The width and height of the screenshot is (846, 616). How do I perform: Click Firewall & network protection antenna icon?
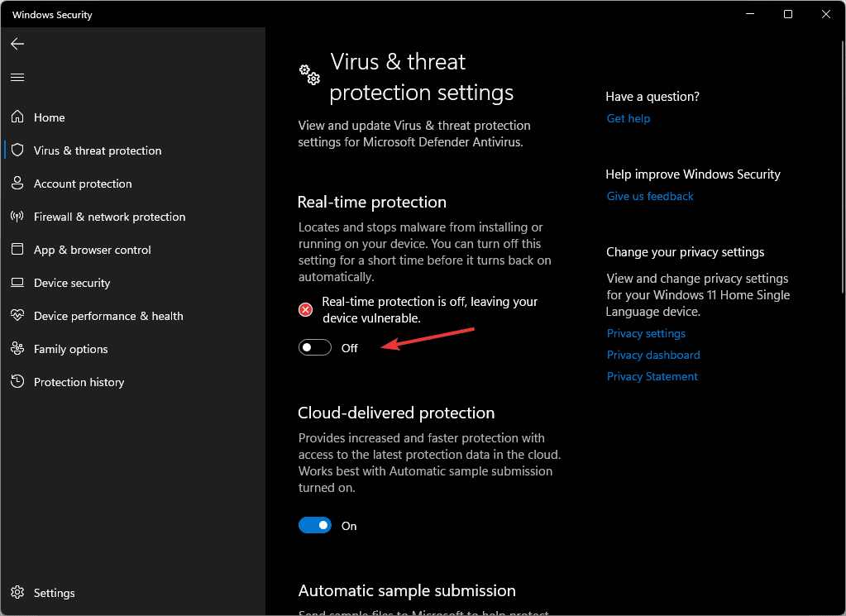(x=17, y=217)
